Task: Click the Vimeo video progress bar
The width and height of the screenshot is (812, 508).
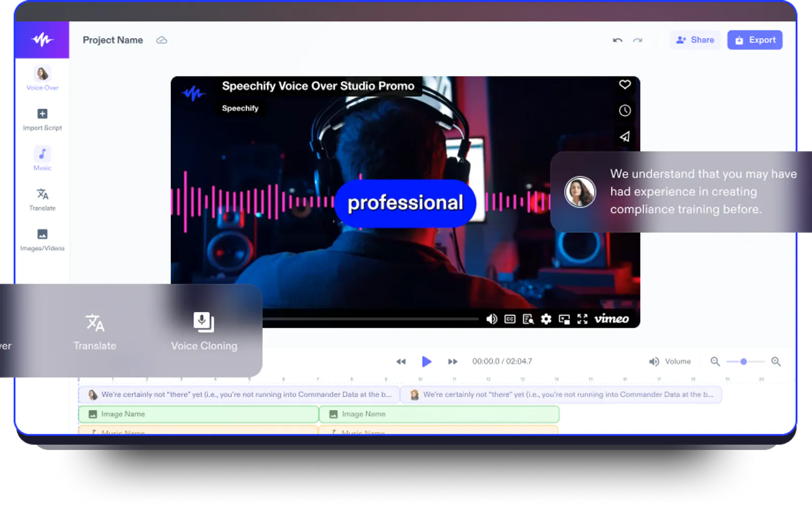Action: (x=370, y=319)
